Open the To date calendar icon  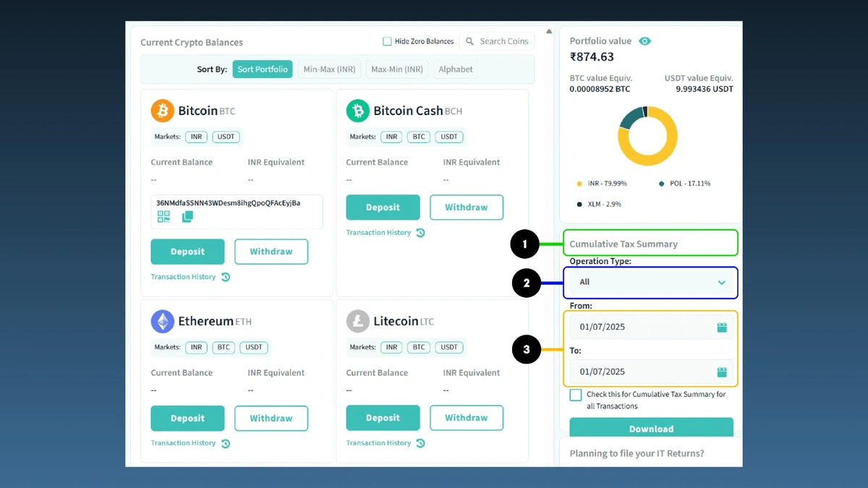tap(721, 372)
